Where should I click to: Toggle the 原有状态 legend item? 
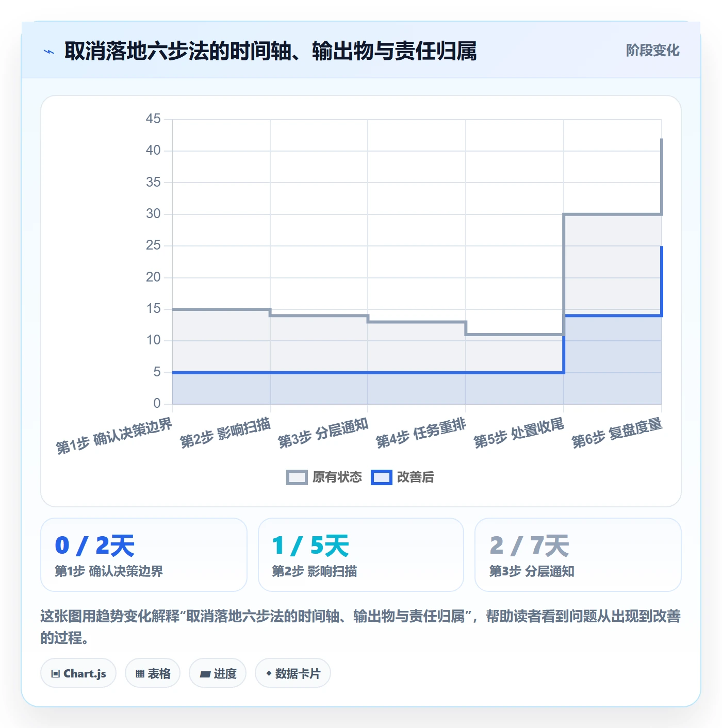324,477
